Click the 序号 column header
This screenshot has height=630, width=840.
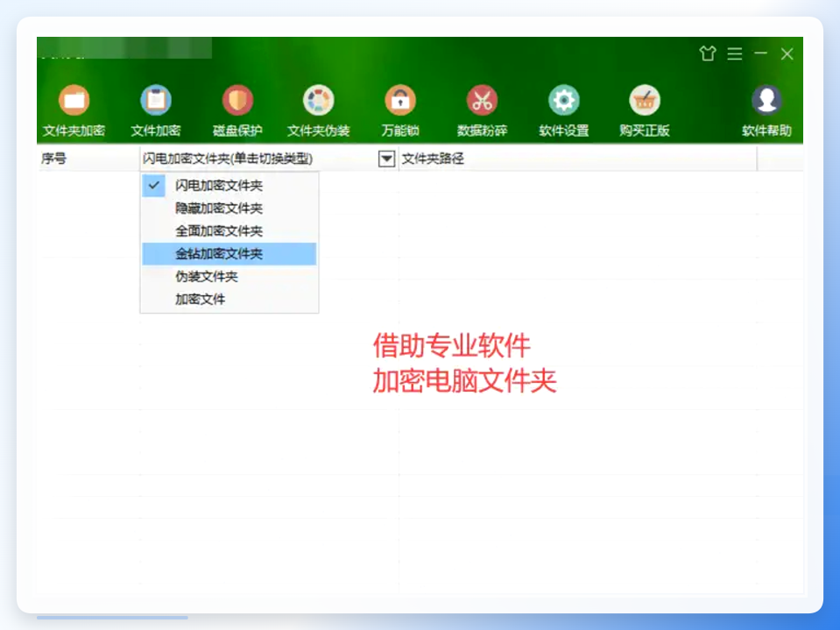88,159
